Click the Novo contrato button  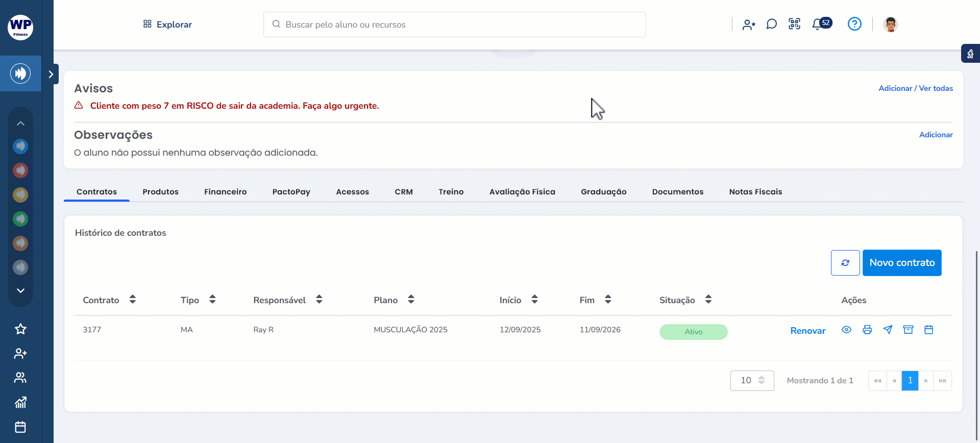coord(901,263)
